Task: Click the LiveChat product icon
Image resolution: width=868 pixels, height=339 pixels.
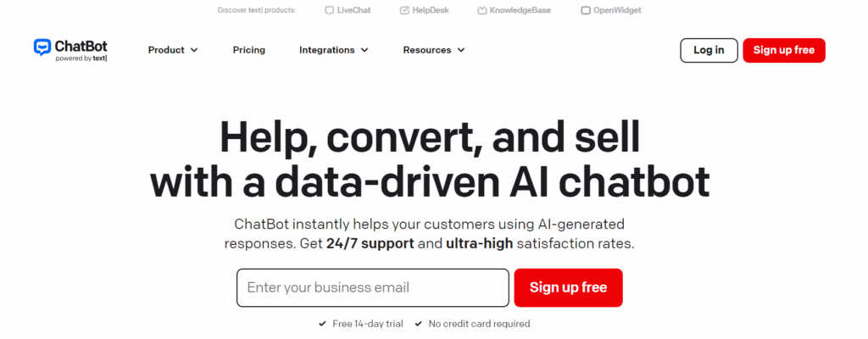Action: (x=330, y=11)
